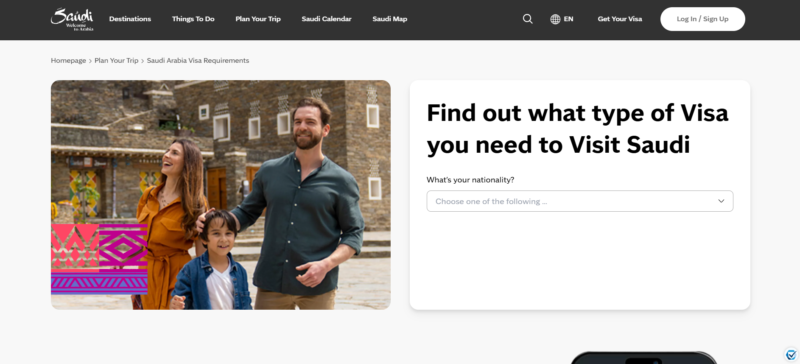Viewport: 800px width, 364px height.
Task: Click Plan Your Trip breadcrumb link
Action: [116, 60]
